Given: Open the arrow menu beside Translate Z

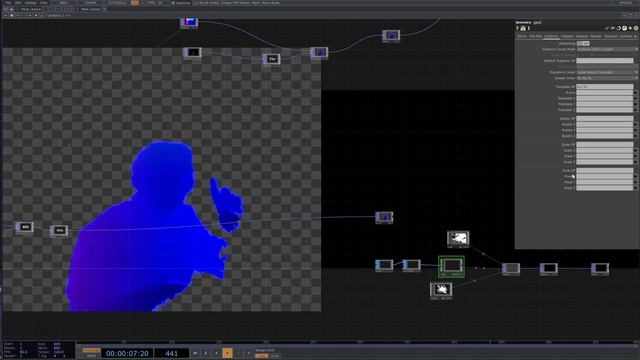Looking at the screenshot, I should pos(636,110).
